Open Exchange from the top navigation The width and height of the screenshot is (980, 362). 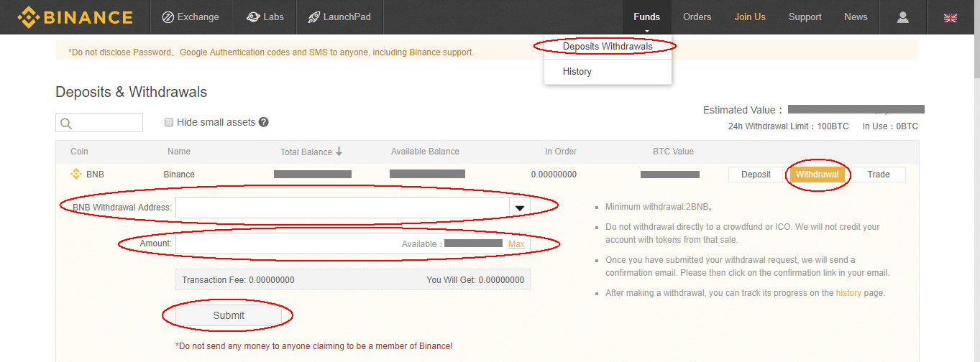pyautogui.click(x=191, y=17)
